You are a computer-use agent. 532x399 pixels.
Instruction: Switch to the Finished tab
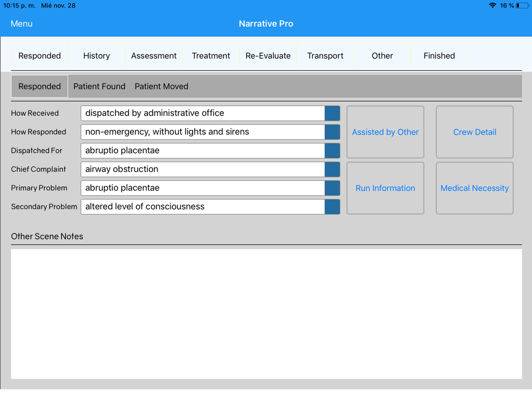click(x=439, y=56)
